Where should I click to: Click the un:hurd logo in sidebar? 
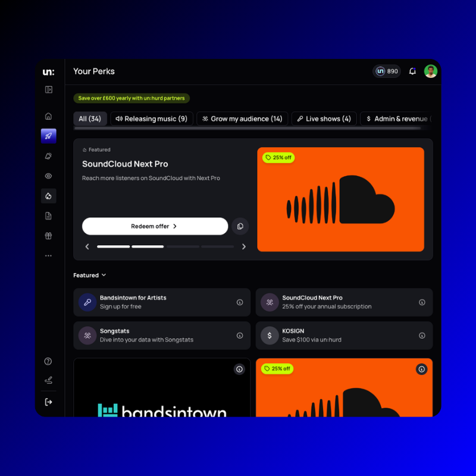click(49, 72)
